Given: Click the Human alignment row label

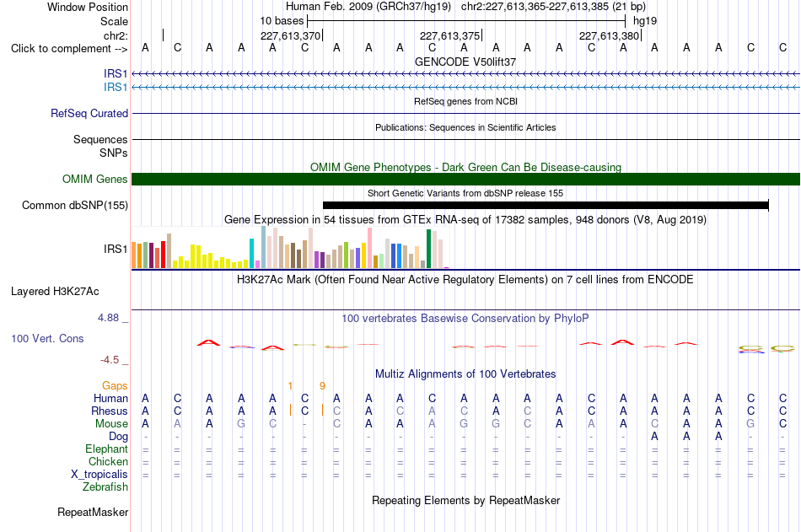Looking at the screenshot, I should 110,399.
